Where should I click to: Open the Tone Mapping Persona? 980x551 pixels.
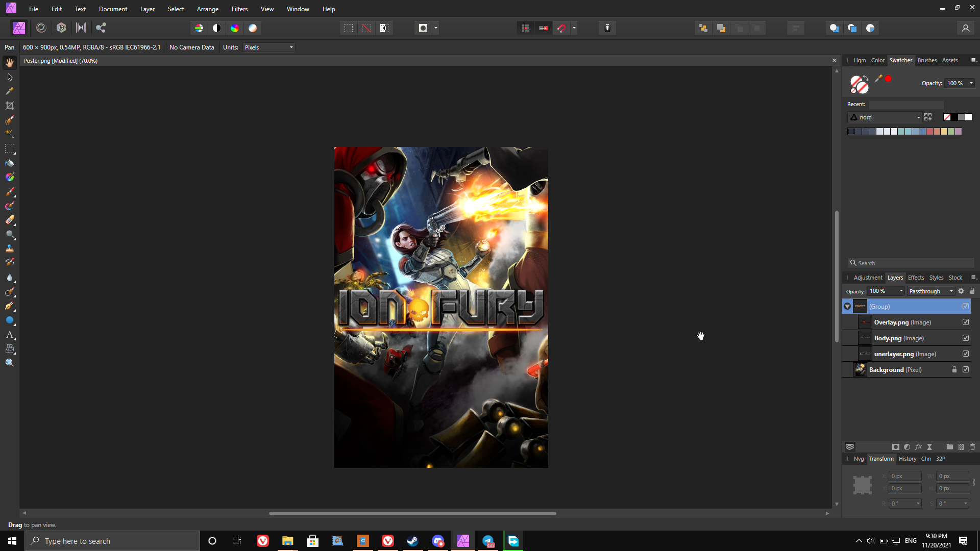81,28
